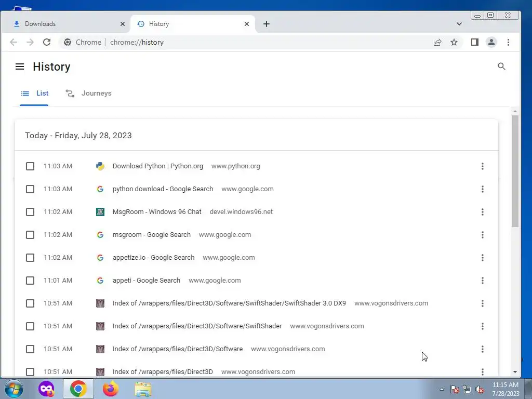Screen dimensions: 532x399
Task: Click the search history magnifier icon
Action: (x=501, y=66)
